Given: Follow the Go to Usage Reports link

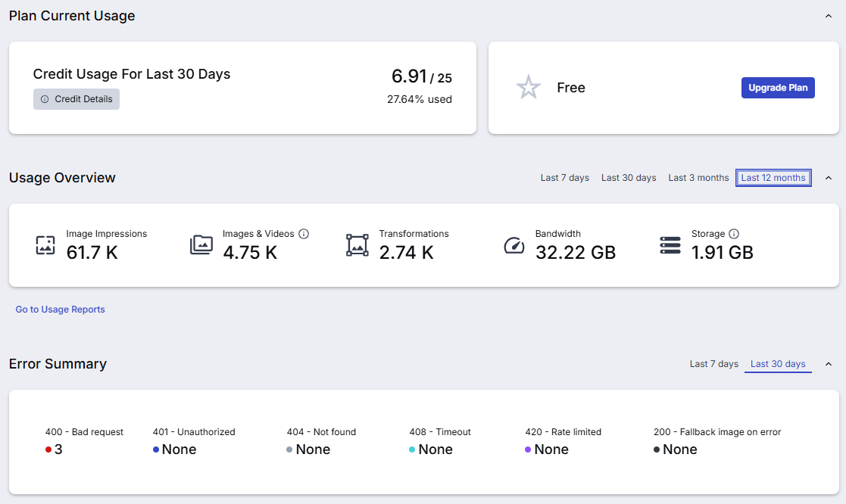Looking at the screenshot, I should click(60, 310).
